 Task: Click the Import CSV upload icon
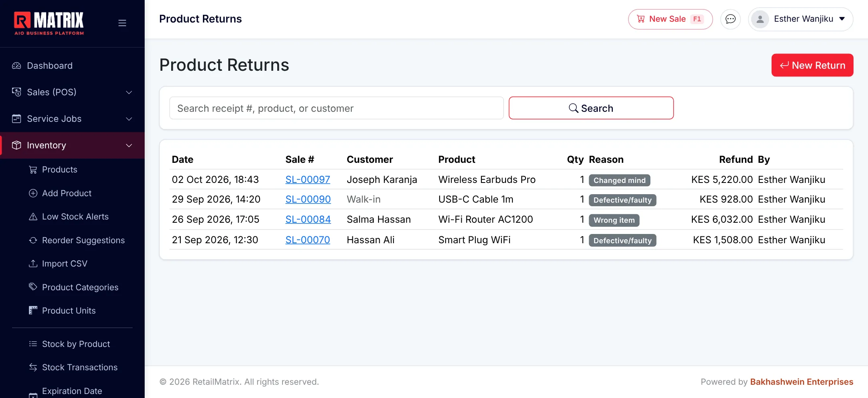tap(33, 263)
